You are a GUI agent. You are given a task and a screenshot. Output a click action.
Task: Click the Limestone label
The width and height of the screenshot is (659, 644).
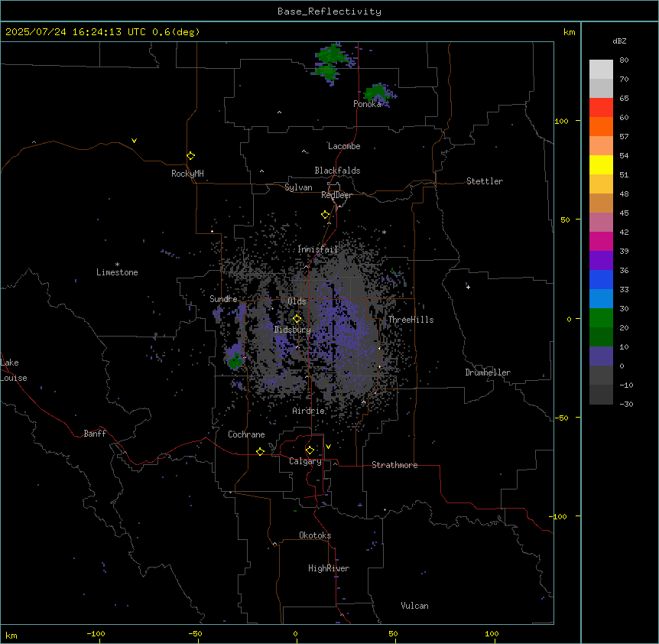click(x=117, y=272)
